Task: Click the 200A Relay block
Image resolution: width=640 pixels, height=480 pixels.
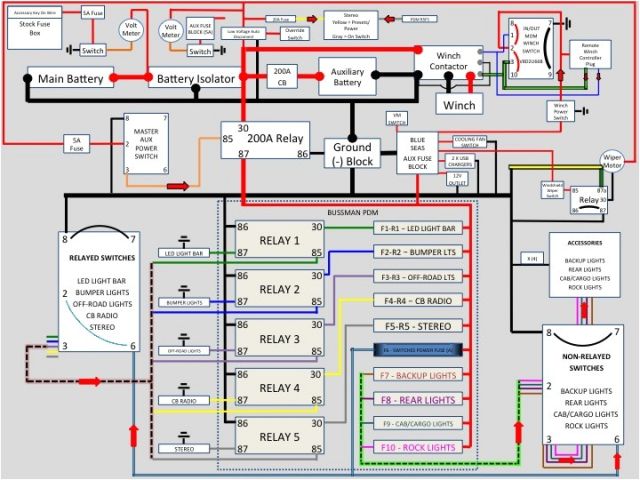Action: tap(266, 139)
